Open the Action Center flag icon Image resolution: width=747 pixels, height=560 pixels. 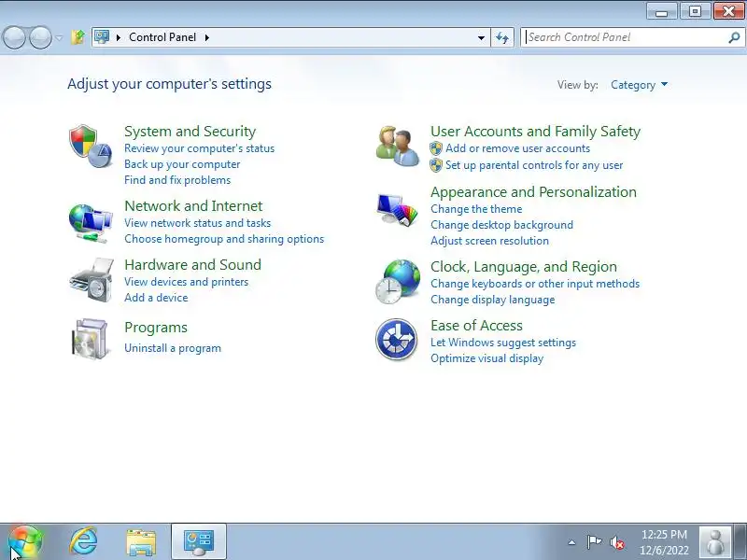point(594,542)
